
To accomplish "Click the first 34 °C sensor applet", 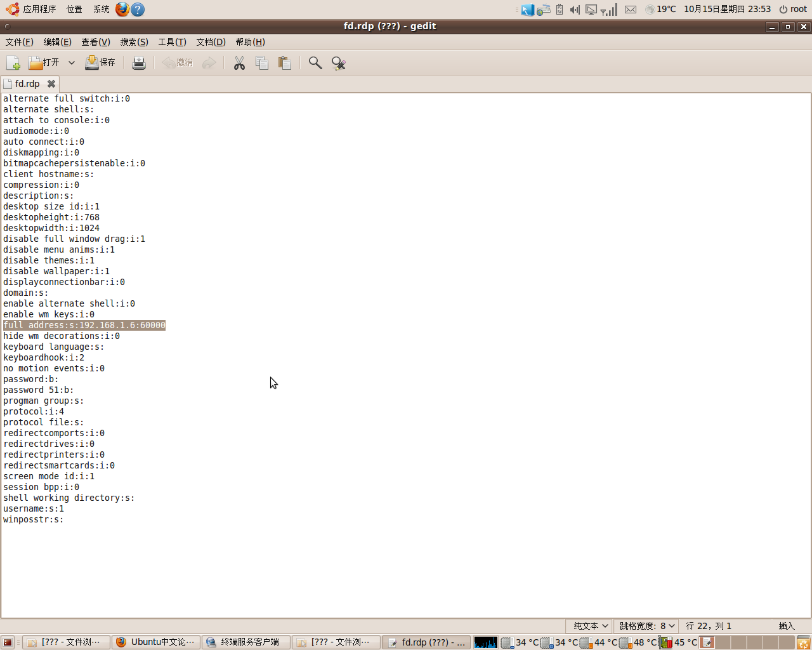I will point(520,642).
